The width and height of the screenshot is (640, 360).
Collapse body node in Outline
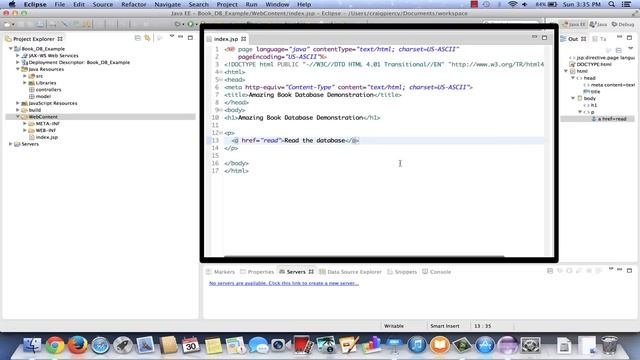[x=573, y=98]
